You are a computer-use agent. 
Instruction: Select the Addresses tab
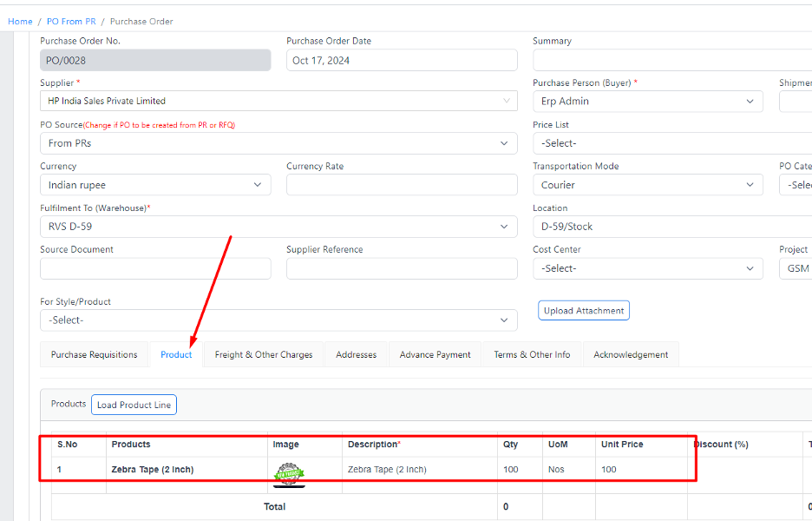pyautogui.click(x=357, y=354)
